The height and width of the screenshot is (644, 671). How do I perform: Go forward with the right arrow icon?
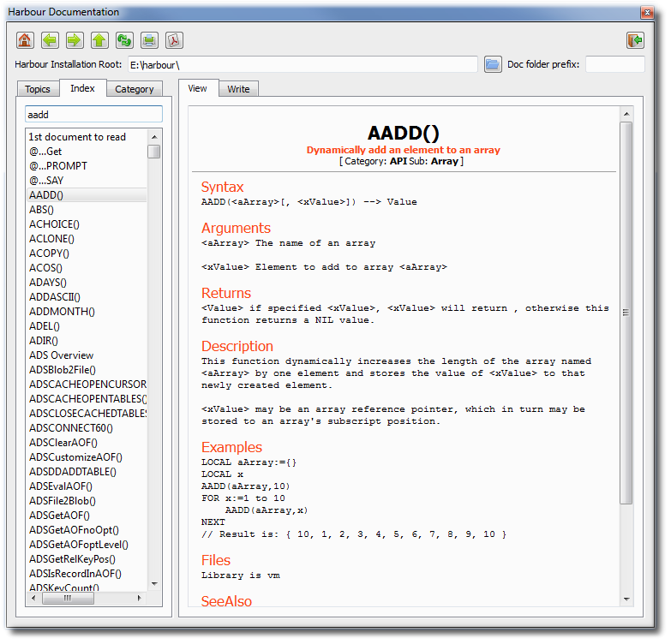(75, 40)
